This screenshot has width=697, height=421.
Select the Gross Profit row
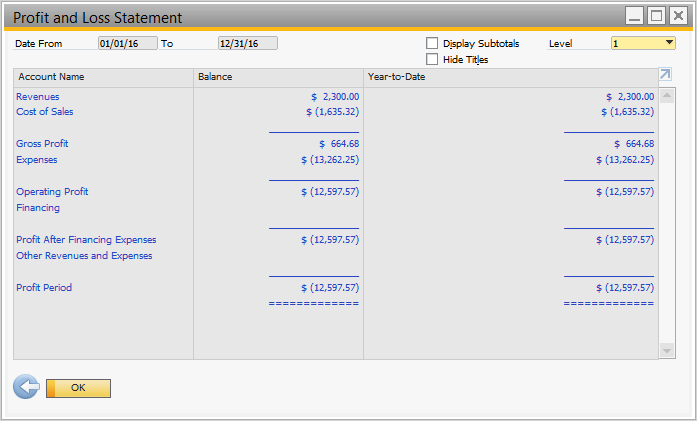click(x=42, y=144)
